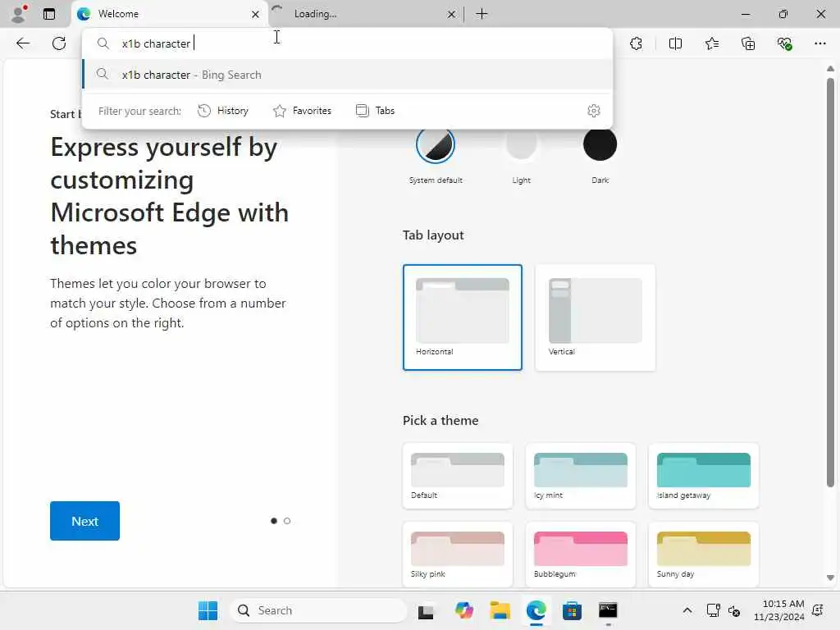The image size is (840, 630).
Task: Expand hidden system tray icons
Action: (687, 610)
